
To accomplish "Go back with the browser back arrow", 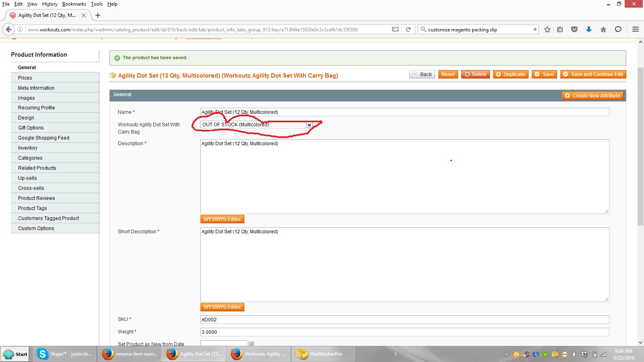I will [8, 29].
